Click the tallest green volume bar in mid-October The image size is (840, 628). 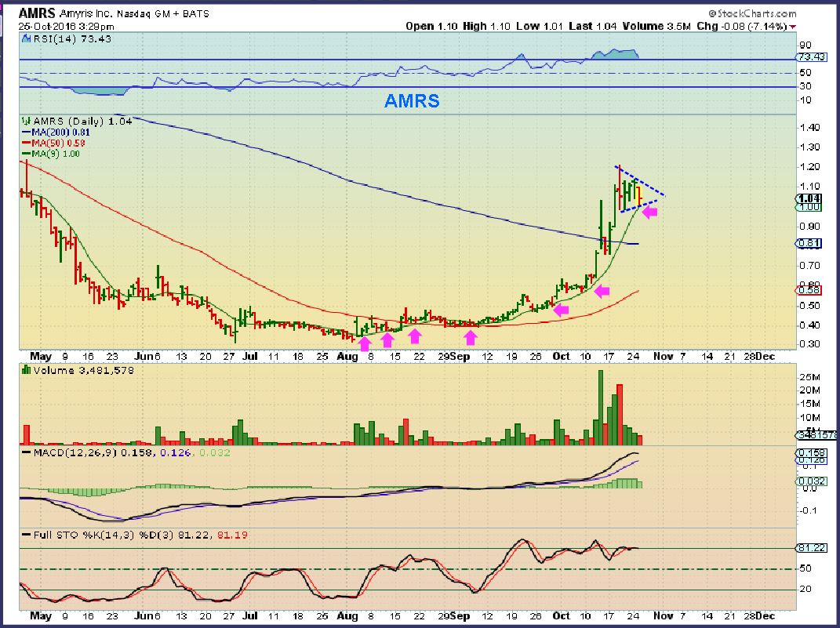tap(601, 408)
